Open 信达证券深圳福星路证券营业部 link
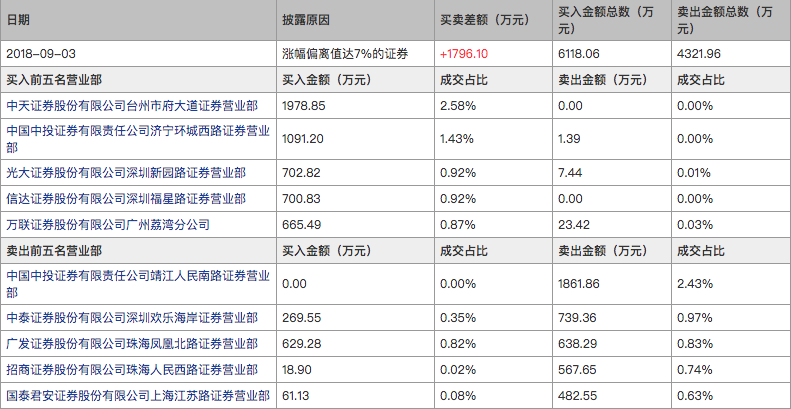 point(126,199)
